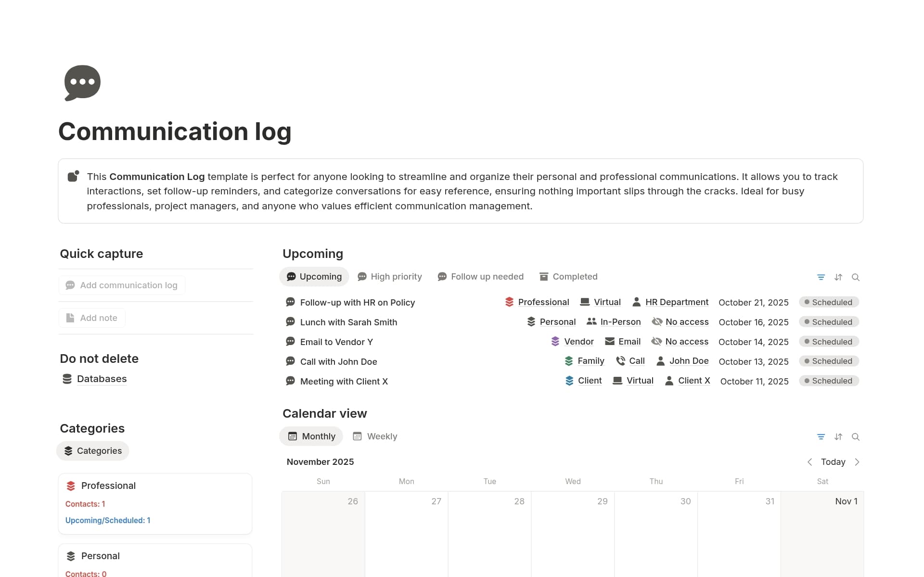Click the phone icon on Call with John Doe row
This screenshot has width=924, height=577.
coord(620,360)
